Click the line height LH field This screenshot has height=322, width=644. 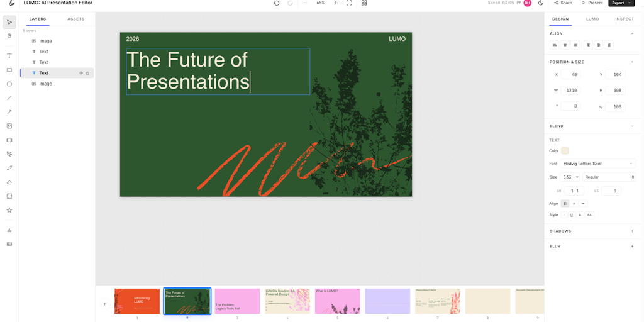point(574,191)
